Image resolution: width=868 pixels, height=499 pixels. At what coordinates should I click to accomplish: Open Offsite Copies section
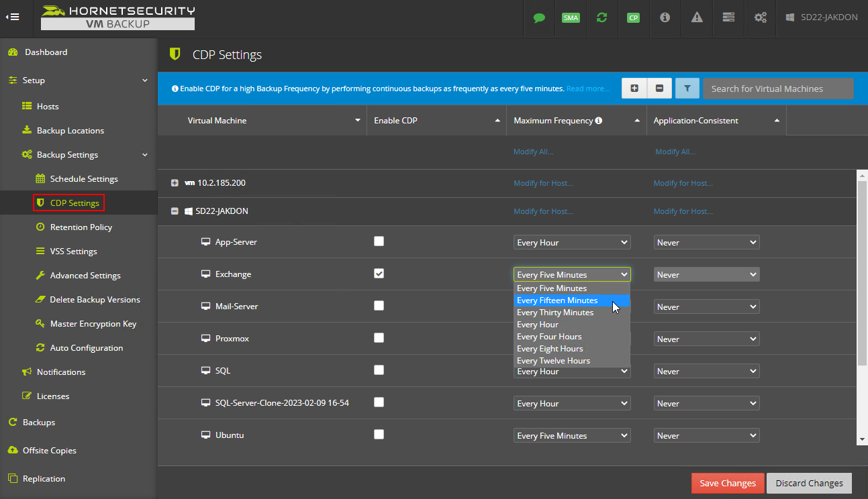point(50,451)
